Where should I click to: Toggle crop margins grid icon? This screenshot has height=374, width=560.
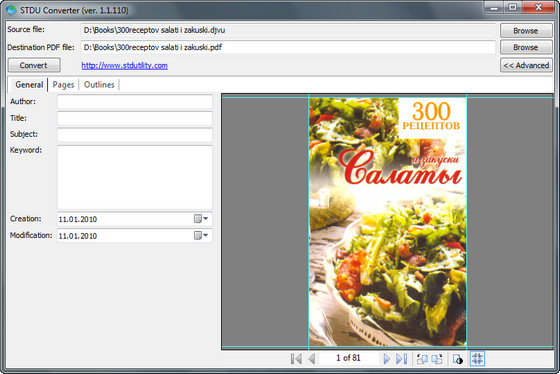[x=478, y=358]
